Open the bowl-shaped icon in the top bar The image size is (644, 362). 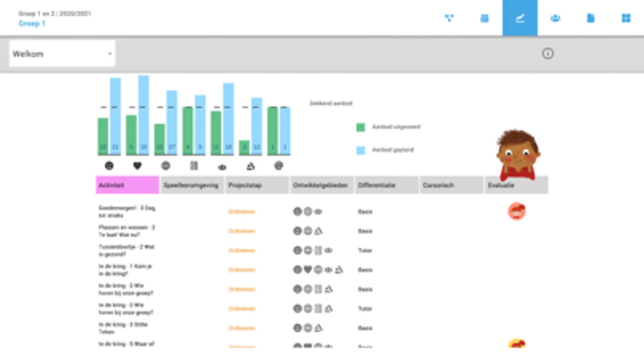click(555, 18)
